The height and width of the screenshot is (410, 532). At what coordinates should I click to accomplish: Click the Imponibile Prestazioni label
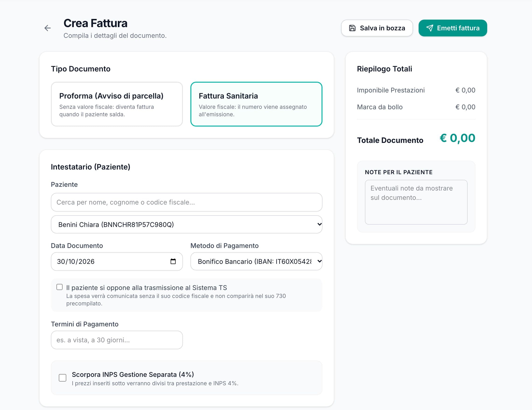point(391,90)
